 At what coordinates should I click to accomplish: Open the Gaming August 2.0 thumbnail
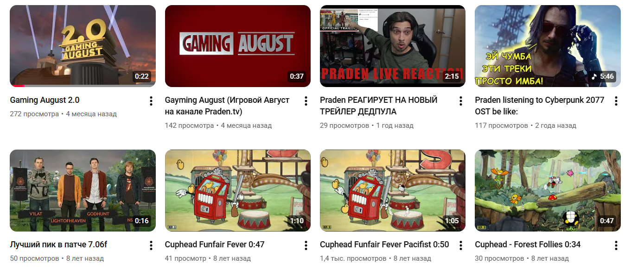point(83,46)
